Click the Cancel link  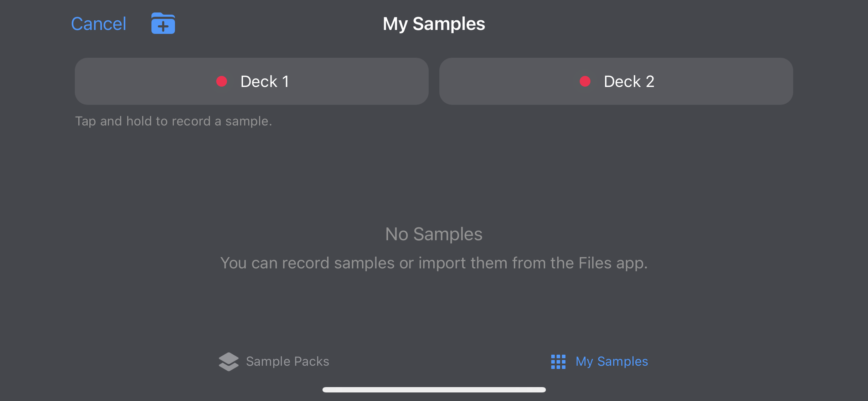(98, 24)
